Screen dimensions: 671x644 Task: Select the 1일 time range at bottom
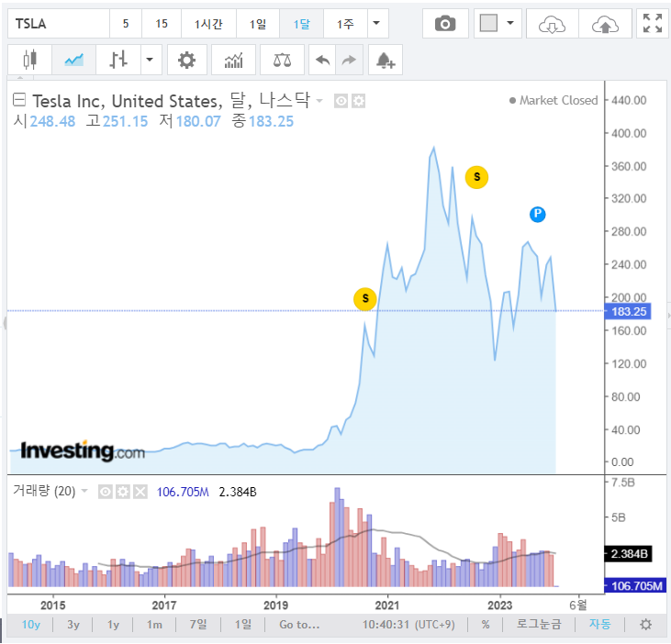(243, 625)
